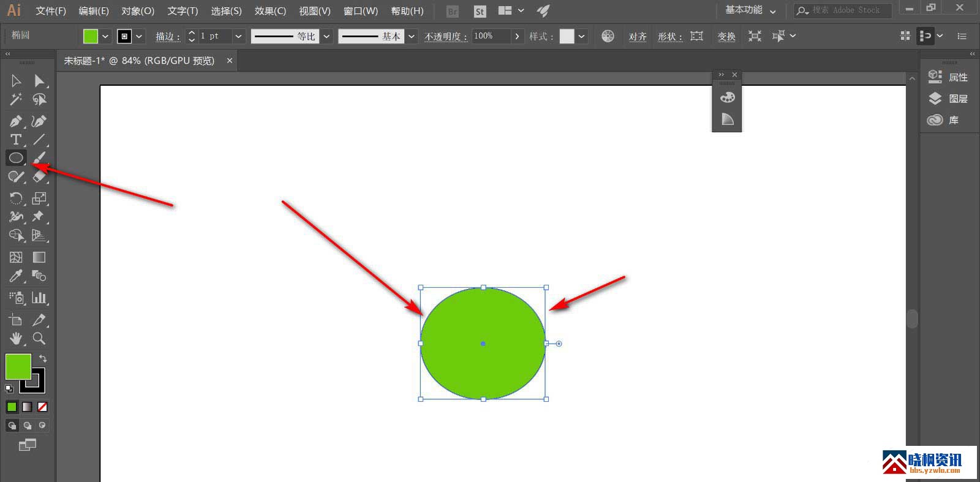Viewport: 980px width, 482px height.
Task: Open graphic style dropdown
Action: pos(581,36)
